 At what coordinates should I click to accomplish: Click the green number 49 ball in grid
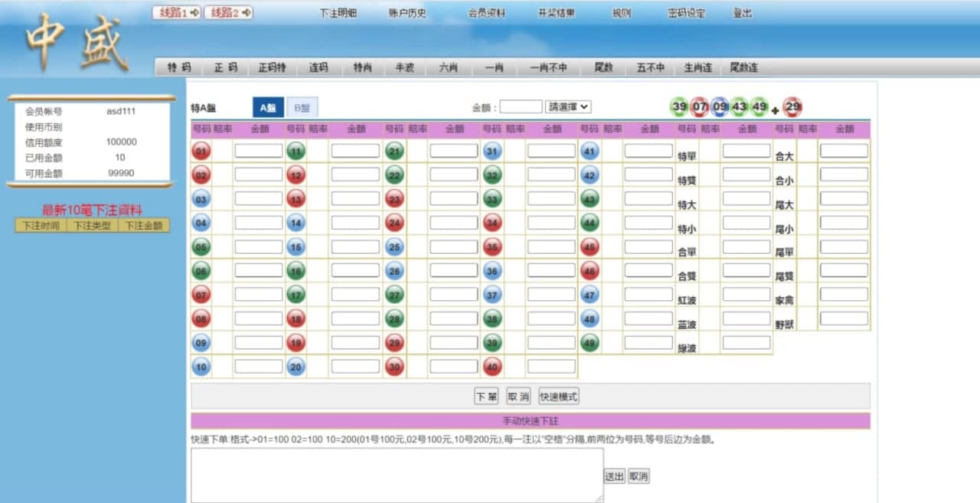point(590,342)
